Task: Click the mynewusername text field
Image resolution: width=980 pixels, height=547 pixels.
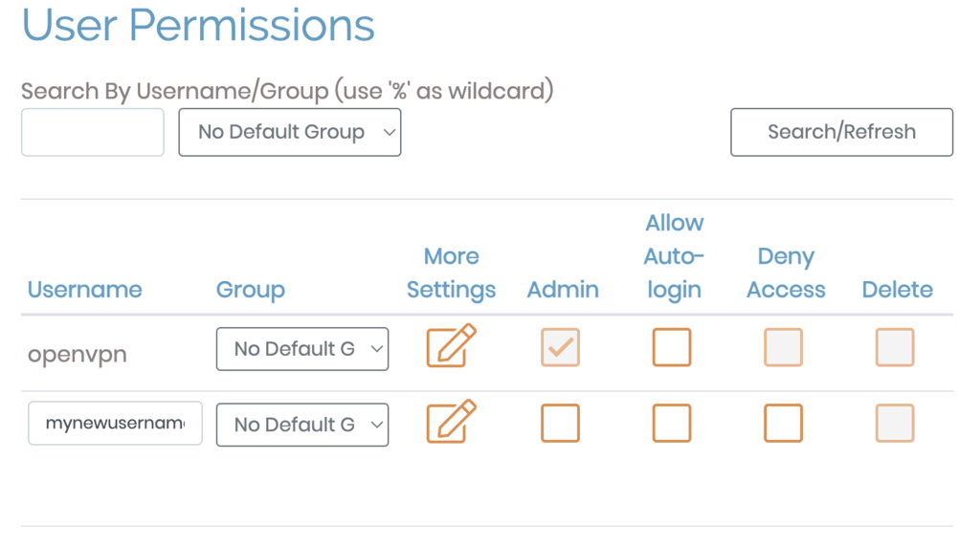Action: point(115,423)
